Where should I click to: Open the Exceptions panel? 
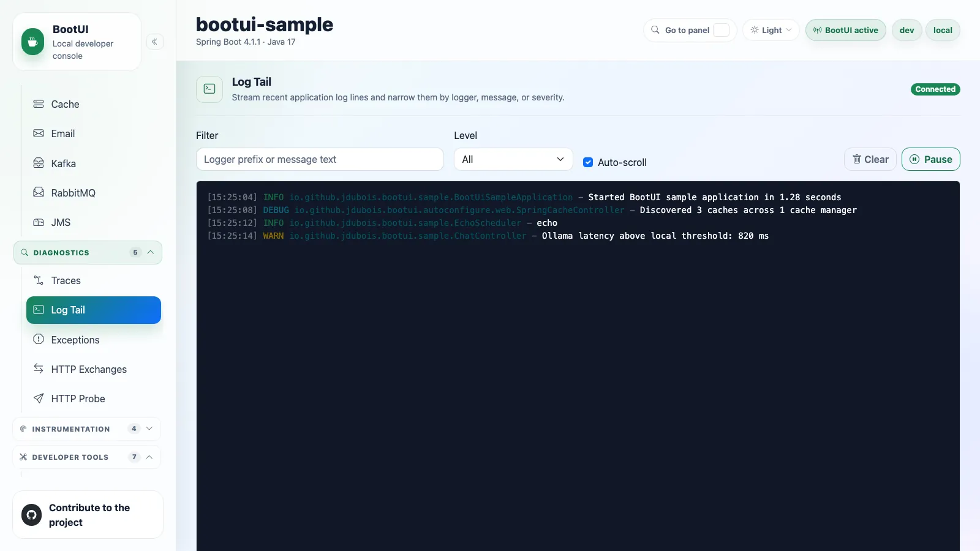click(93, 340)
